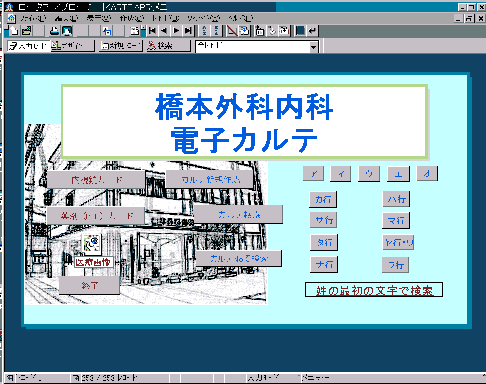Click the application house icon in menu bar
The height and width of the screenshot is (384, 486).
[11, 18]
